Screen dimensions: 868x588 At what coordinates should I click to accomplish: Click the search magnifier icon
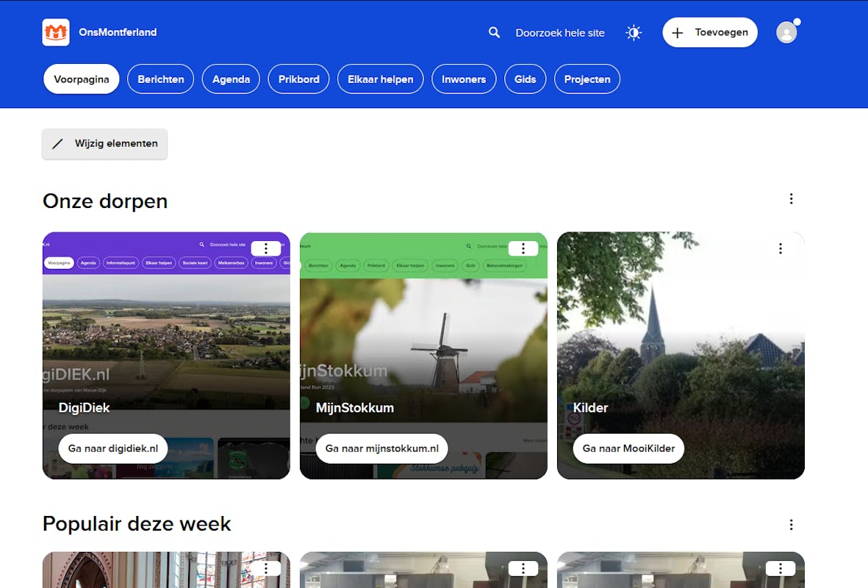point(494,32)
